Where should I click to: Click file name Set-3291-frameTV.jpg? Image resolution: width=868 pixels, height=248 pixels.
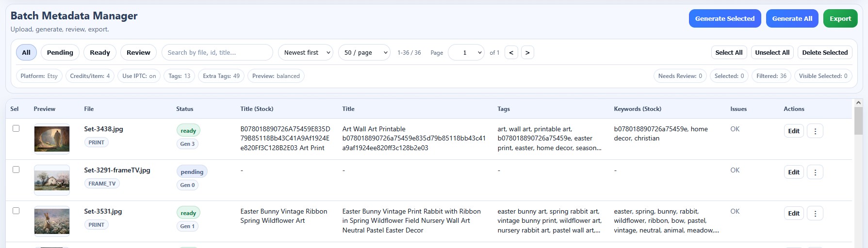coord(117,170)
